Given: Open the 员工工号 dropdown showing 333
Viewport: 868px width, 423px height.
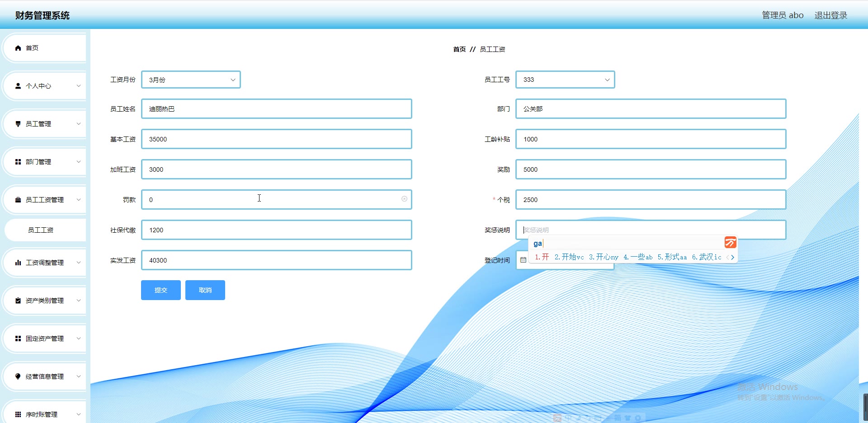Looking at the screenshot, I should coord(565,80).
